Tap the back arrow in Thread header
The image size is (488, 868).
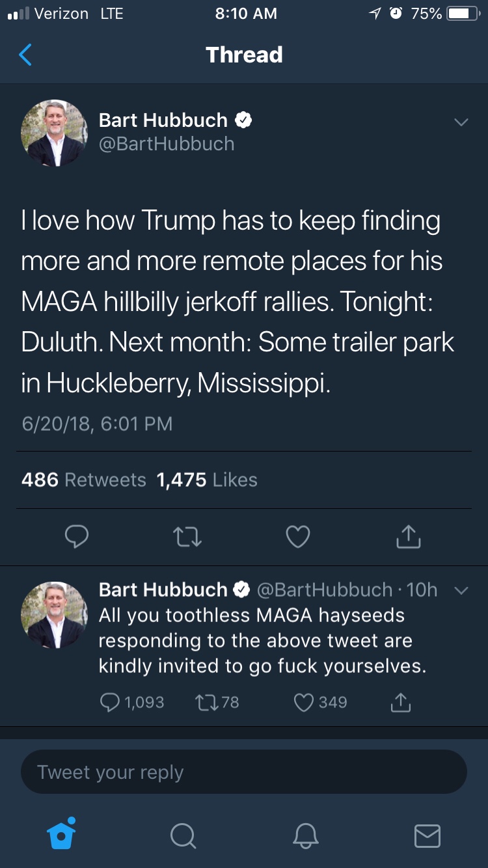point(25,55)
